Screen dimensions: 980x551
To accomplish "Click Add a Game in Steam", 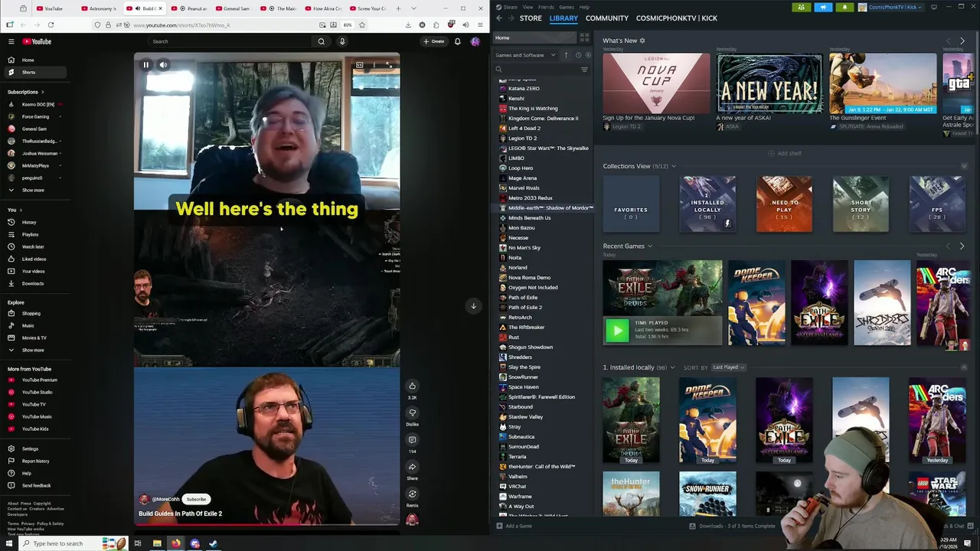I will point(514,526).
